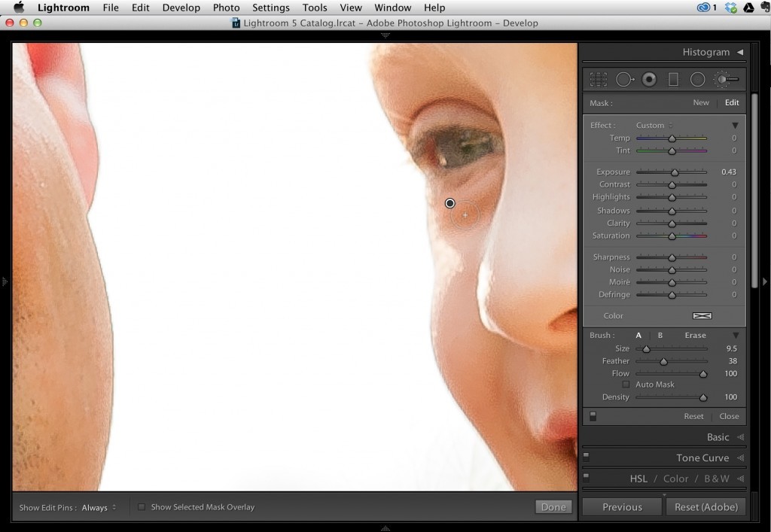Image resolution: width=771 pixels, height=532 pixels.
Task: Toggle the HSL panel switch
Action: tap(586, 477)
